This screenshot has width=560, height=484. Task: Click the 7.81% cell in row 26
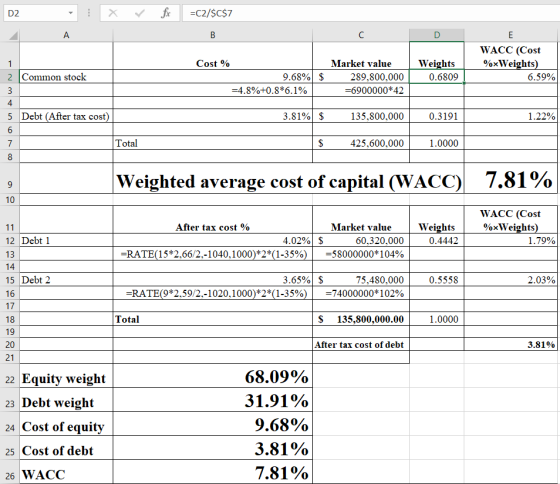pos(212,472)
